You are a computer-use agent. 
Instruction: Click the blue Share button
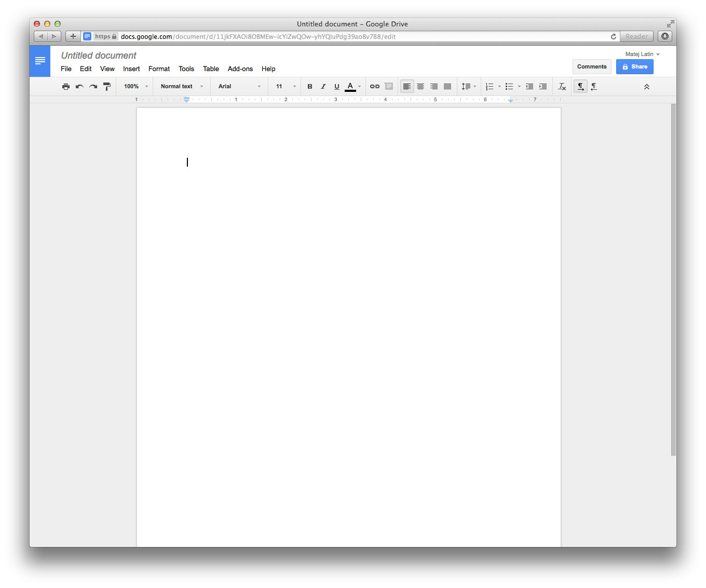point(634,67)
